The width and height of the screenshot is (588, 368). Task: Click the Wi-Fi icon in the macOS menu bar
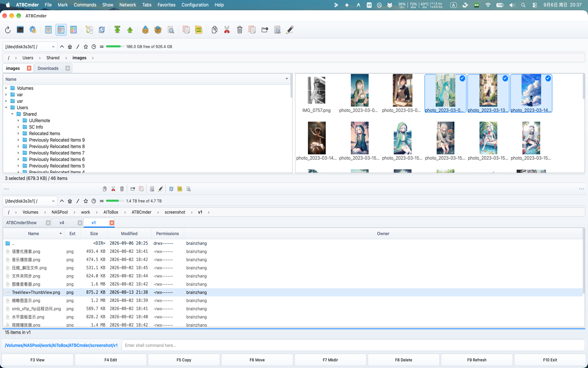pos(488,5)
